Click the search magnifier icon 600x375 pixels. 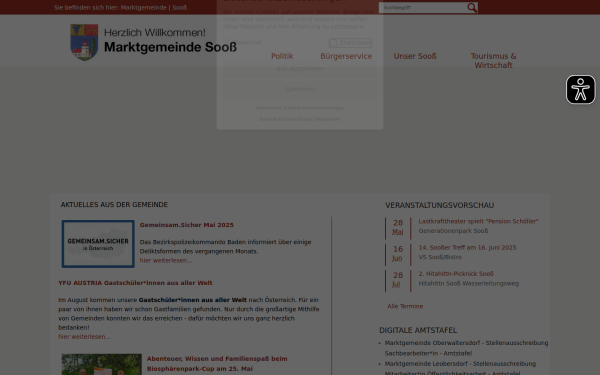pyautogui.click(x=472, y=8)
